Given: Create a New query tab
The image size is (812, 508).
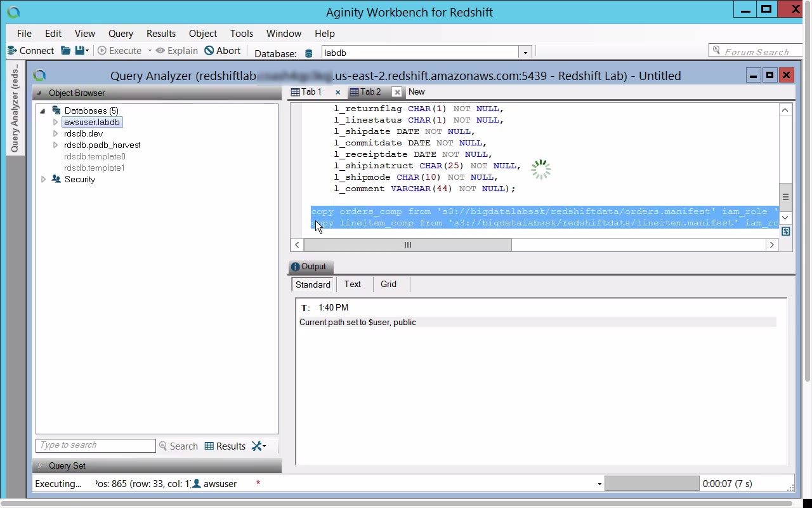Looking at the screenshot, I should coord(416,92).
